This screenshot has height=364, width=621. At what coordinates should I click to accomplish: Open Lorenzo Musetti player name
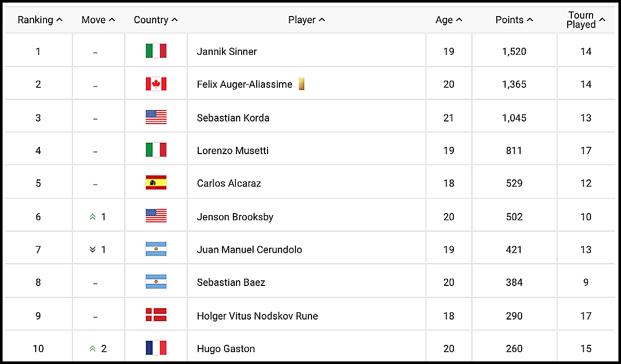(233, 150)
